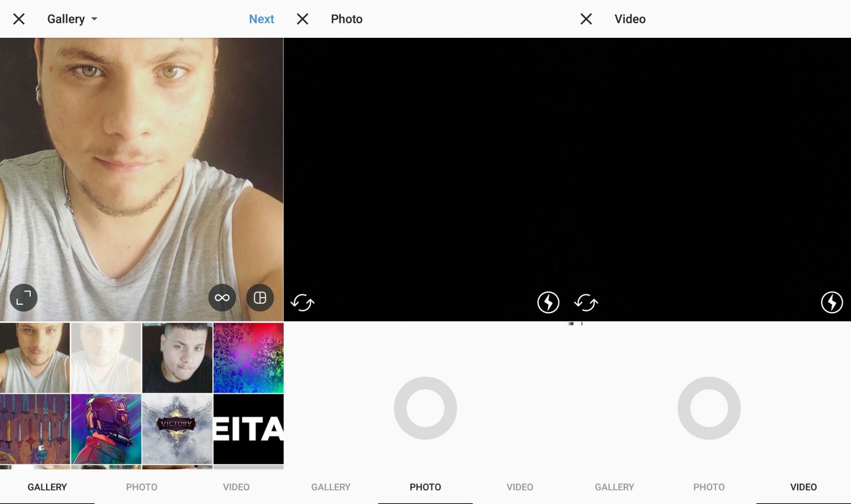Open PHOTO tab on Video screen
This screenshot has width=851, height=504.
[x=709, y=487]
